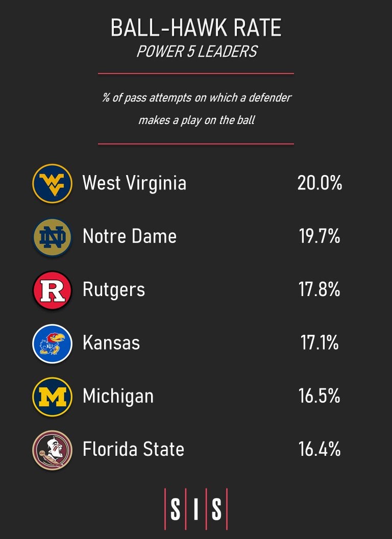The height and width of the screenshot is (539, 392).
Task: Click the Florida State team name
Action: coord(133,450)
